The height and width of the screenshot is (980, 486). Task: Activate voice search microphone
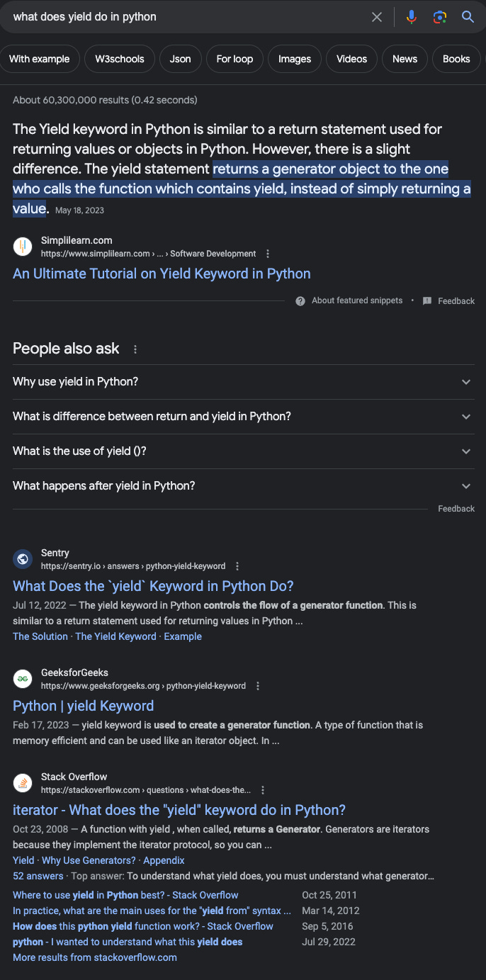pos(412,17)
